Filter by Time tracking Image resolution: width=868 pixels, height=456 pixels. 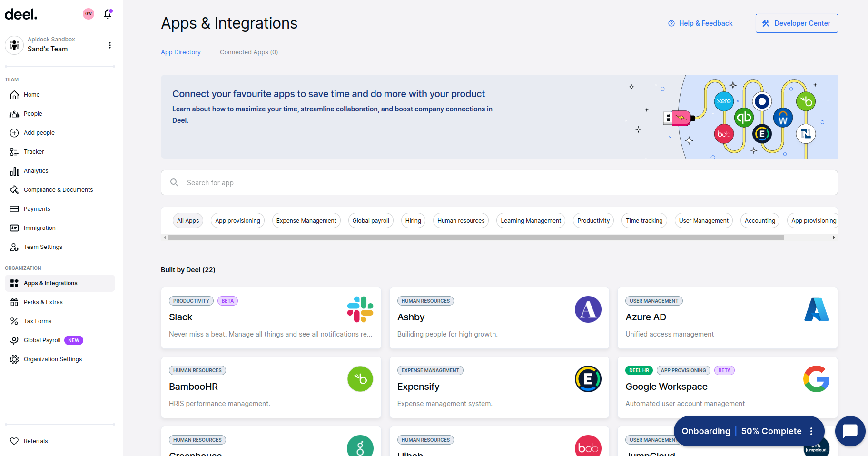pos(644,221)
